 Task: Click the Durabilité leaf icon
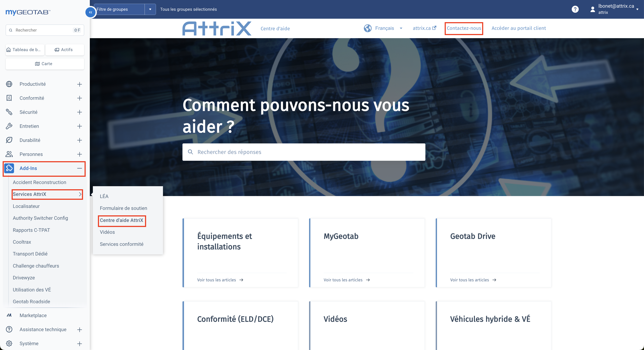point(9,140)
